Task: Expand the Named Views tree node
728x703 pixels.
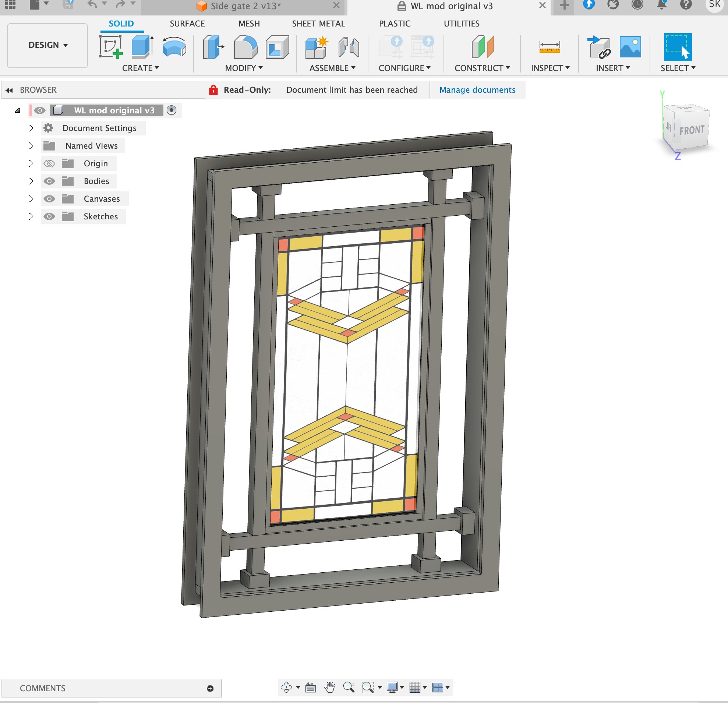Action: 31,146
